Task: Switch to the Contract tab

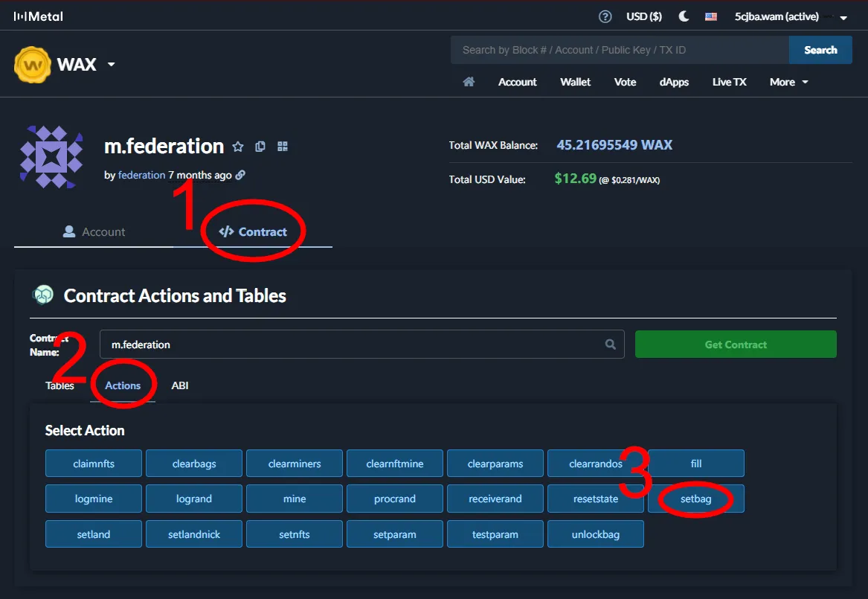Action: coord(253,232)
